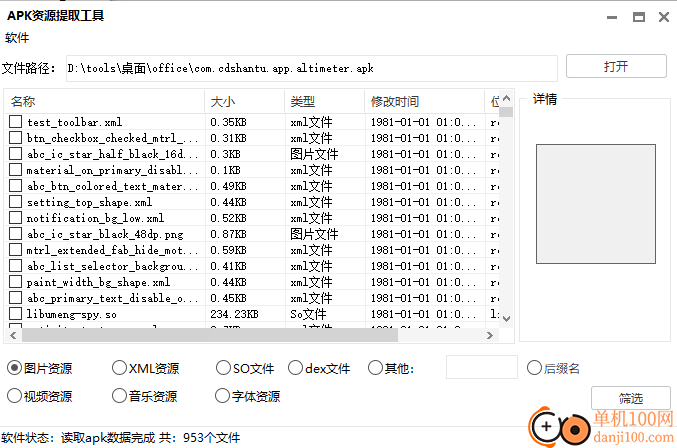This screenshot has height=448, width=677.
Task: Click the 0.87KB size cell
Action: click(228, 234)
